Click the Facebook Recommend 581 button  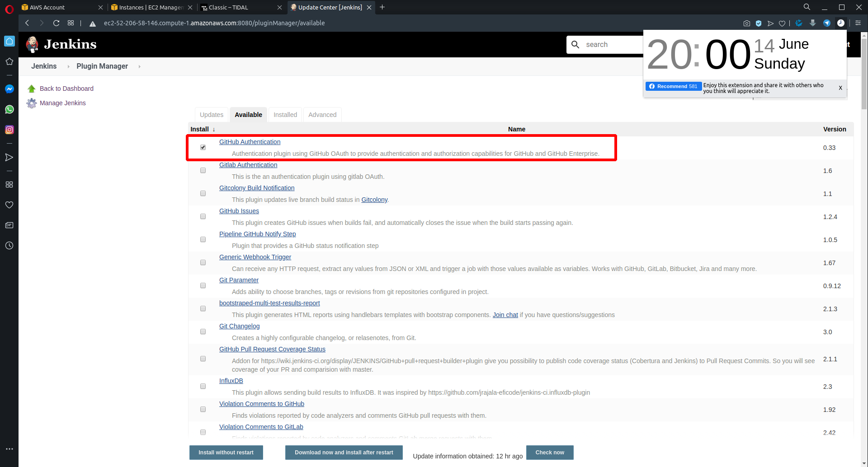pos(674,86)
